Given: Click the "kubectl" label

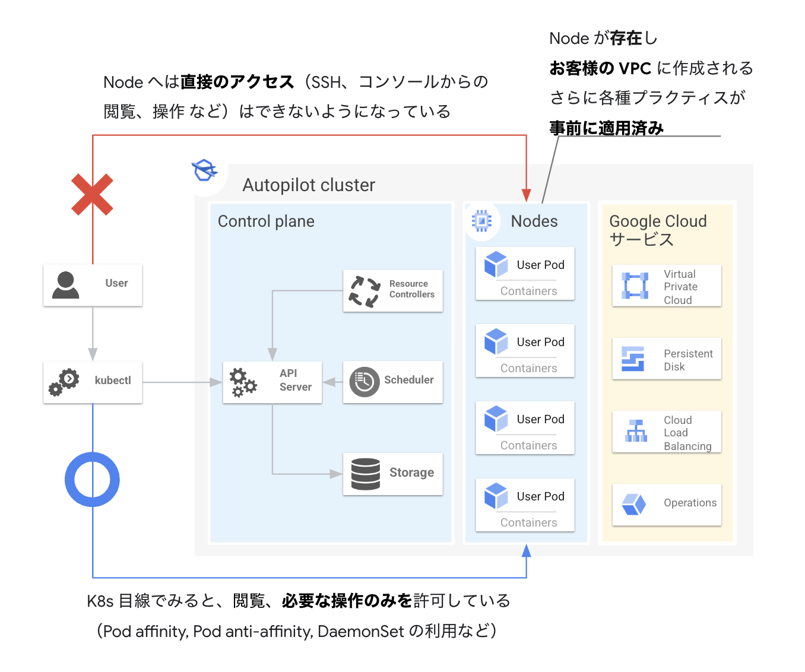Looking at the screenshot, I should pos(113,381).
